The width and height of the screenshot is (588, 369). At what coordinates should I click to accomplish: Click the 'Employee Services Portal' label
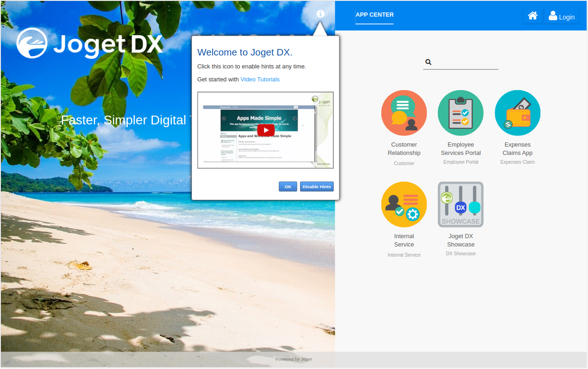pos(460,149)
